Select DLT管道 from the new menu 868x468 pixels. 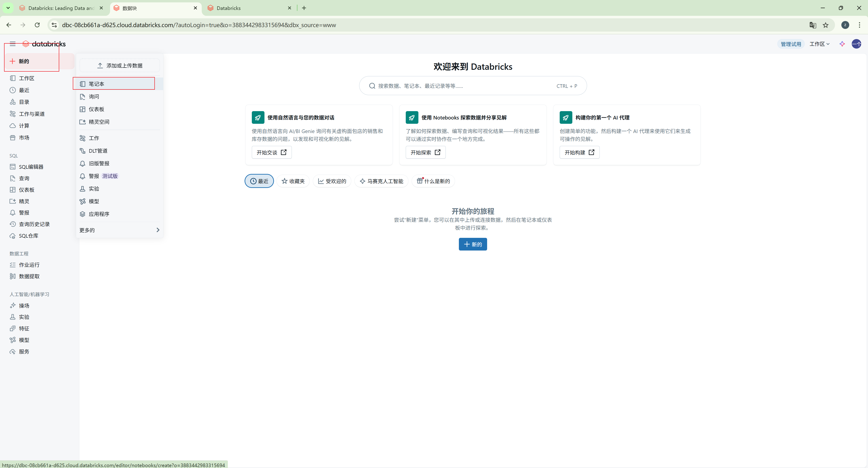tap(120, 151)
